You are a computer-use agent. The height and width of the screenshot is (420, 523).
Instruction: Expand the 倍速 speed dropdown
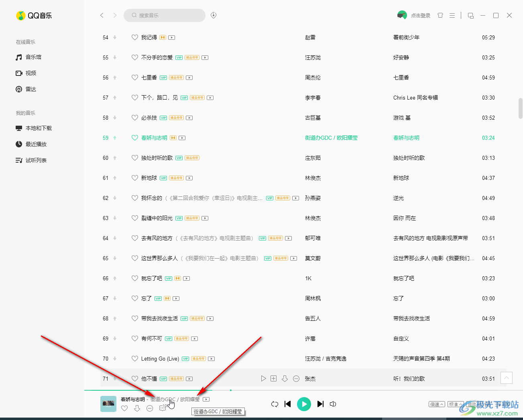tap(436, 404)
